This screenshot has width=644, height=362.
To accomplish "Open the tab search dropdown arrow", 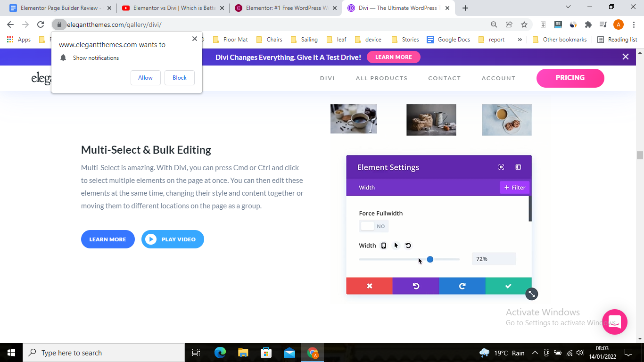I will (568, 7).
